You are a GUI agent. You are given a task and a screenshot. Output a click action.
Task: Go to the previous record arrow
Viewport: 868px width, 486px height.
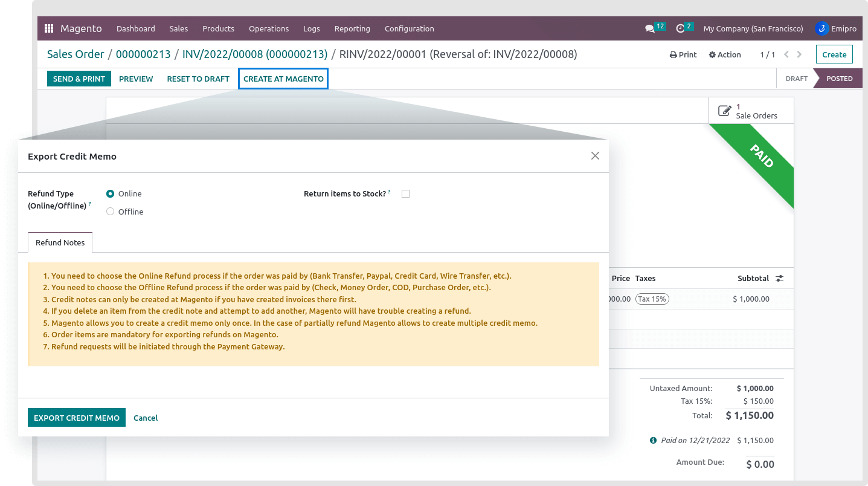click(786, 54)
